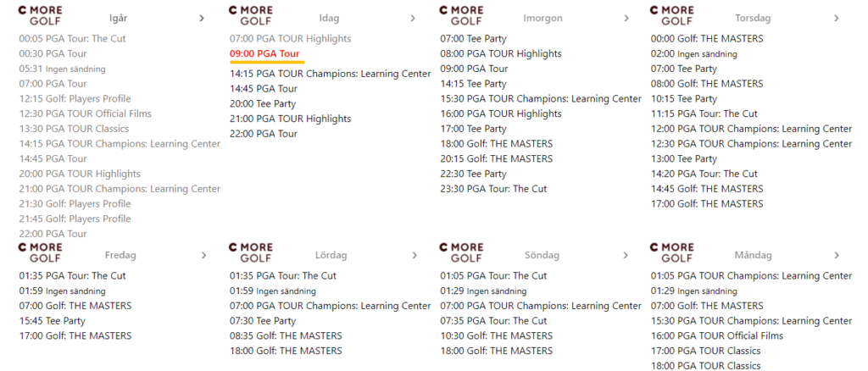Click the C More Golf logo above Idag
Viewport: 868px width, 371px height.
[x=251, y=15]
